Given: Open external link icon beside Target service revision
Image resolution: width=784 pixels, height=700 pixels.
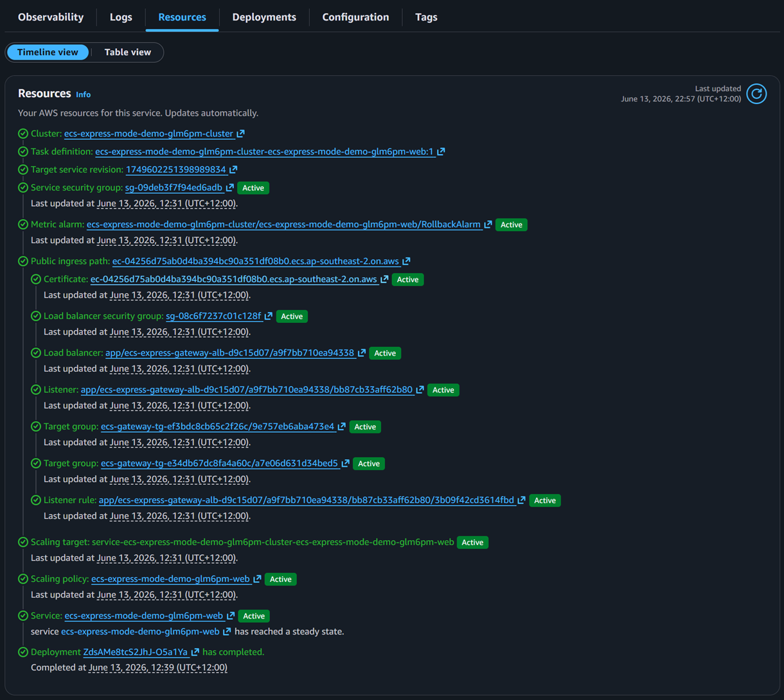Looking at the screenshot, I should pos(233,170).
